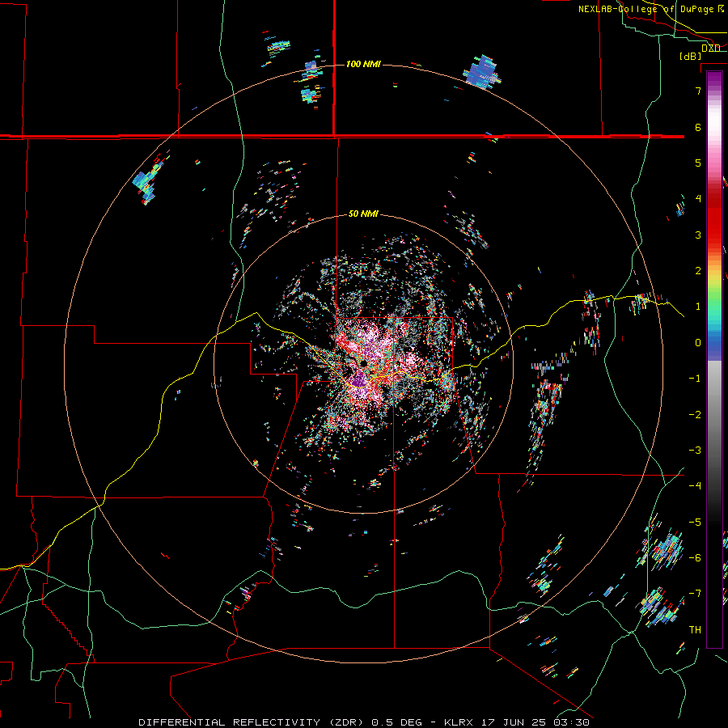The width and height of the screenshot is (728, 728).
Task: Click the scale value 0 on the legend
Action: click(698, 343)
